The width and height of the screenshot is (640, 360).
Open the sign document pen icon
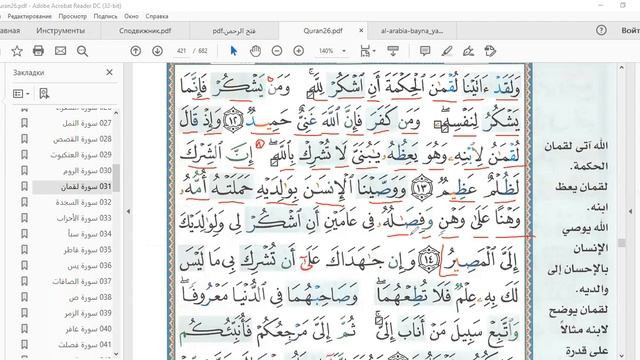469,51
